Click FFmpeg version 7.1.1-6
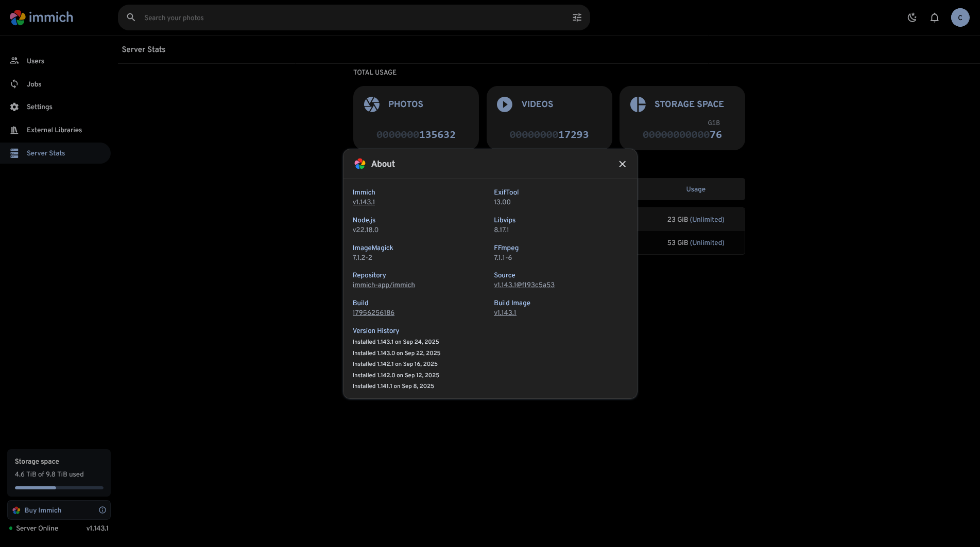980x547 pixels. click(x=503, y=258)
